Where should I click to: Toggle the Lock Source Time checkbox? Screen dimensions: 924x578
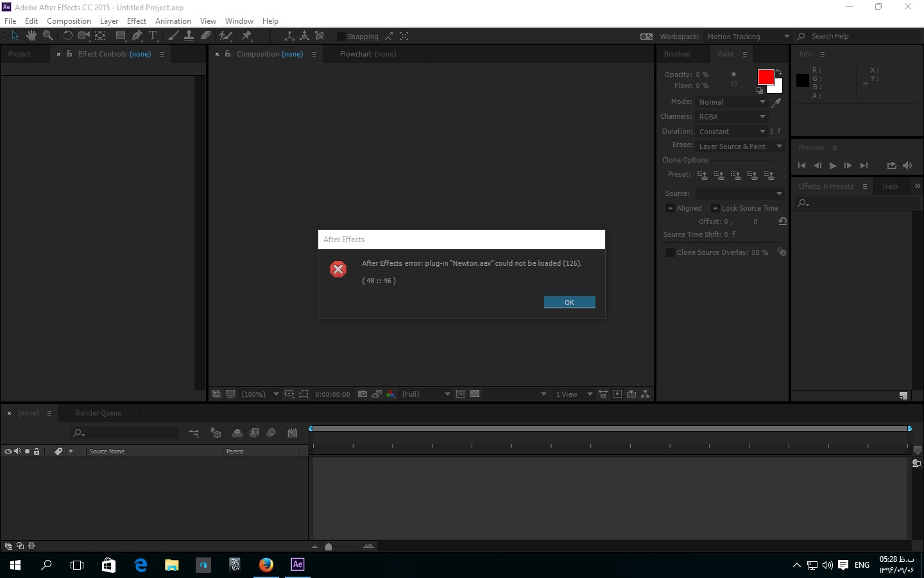[x=715, y=208]
